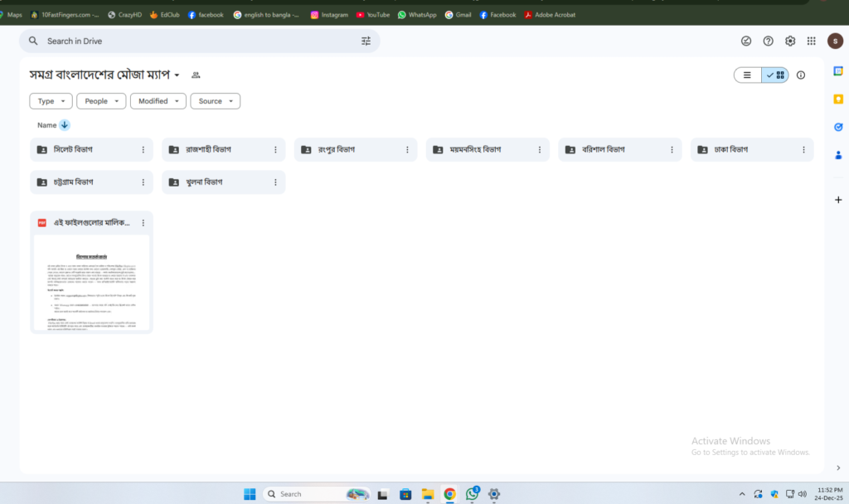The width and height of the screenshot is (849, 504).
Task: Click the Help question mark icon
Action: point(768,41)
